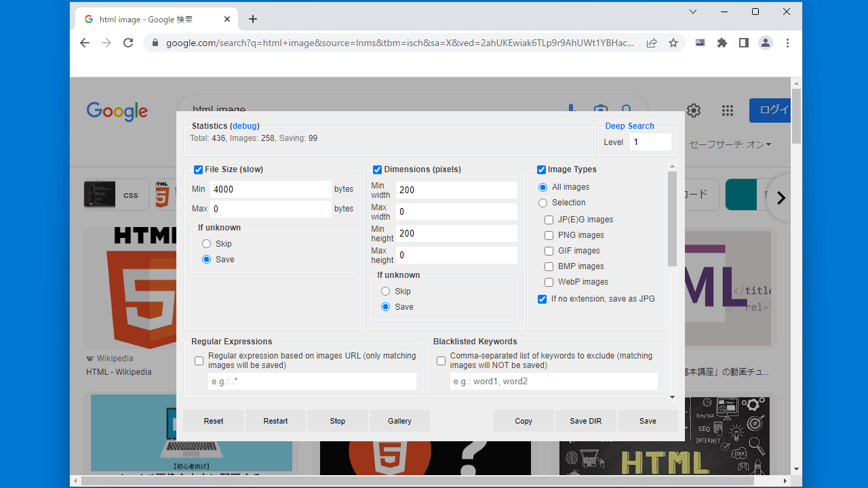Select Skip under File Size If unknown

(206, 244)
